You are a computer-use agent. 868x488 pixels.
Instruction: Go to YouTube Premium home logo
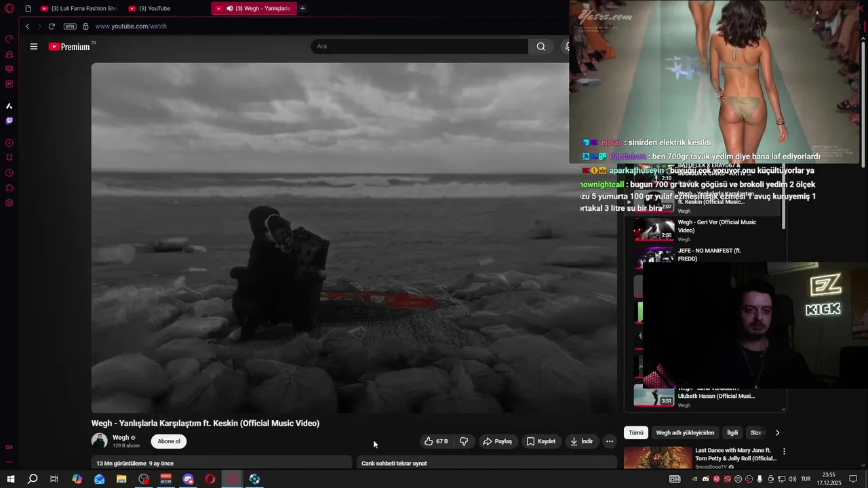pyautogui.click(x=69, y=47)
